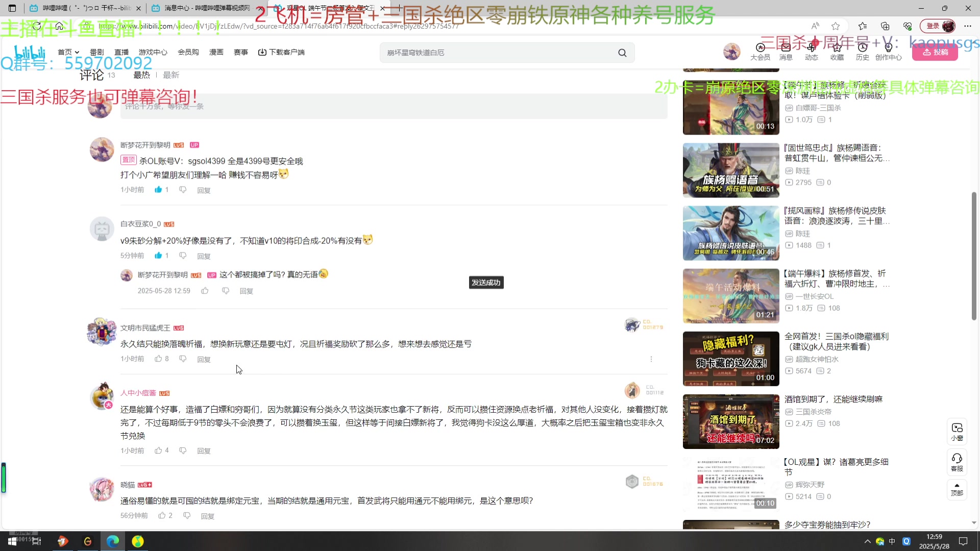This screenshot has height=551, width=980.
Task: Dislike the reply dated 2025-05-28 12:59
Action: click(226, 291)
